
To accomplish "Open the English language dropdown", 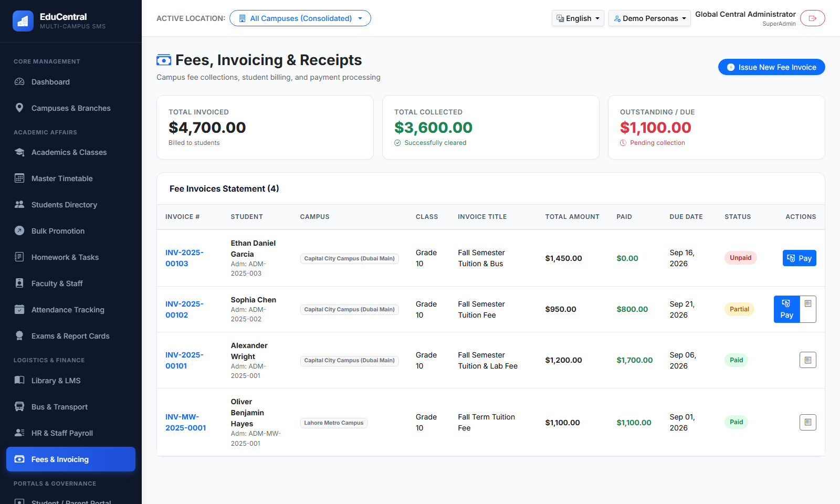I will tap(578, 18).
